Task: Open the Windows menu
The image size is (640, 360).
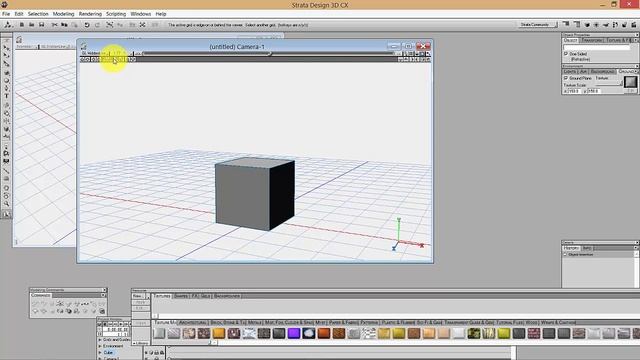Action: pos(140,14)
